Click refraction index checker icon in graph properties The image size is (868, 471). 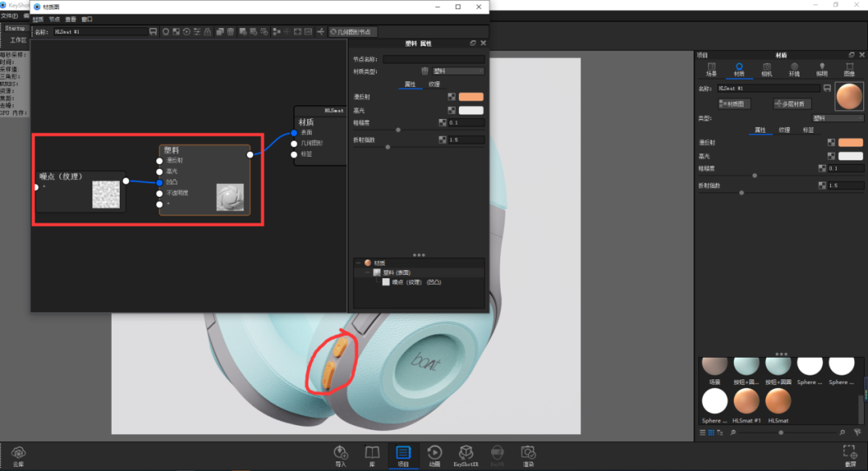442,140
